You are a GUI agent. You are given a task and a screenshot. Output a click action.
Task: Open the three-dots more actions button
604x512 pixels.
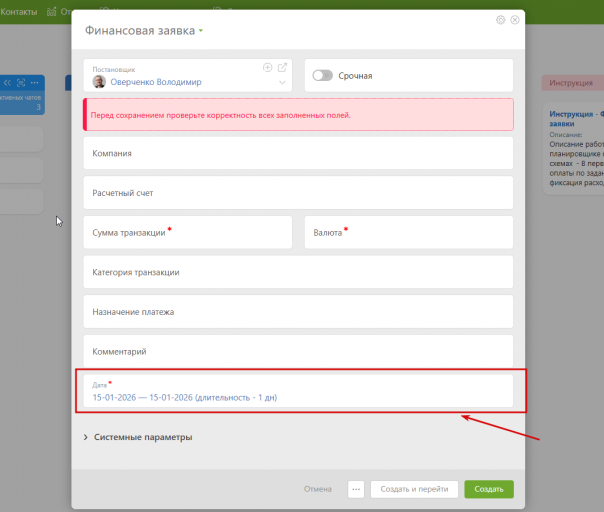[x=356, y=489]
